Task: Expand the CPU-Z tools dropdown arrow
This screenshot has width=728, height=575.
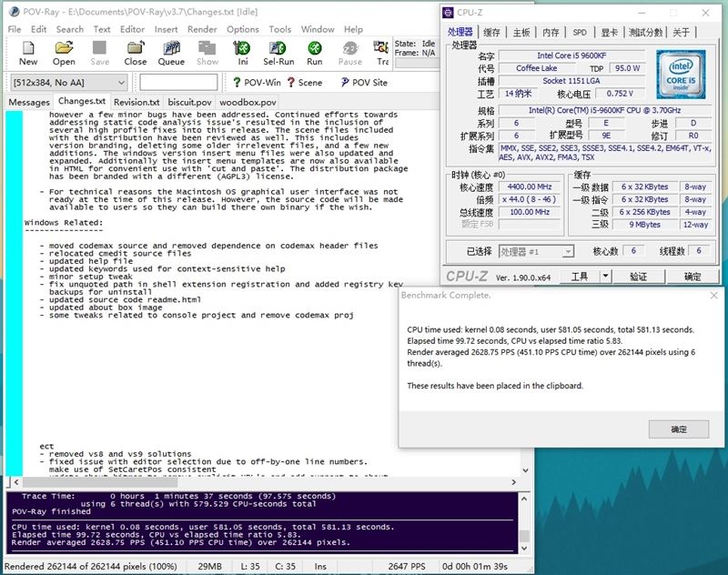Action: click(x=605, y=277)
